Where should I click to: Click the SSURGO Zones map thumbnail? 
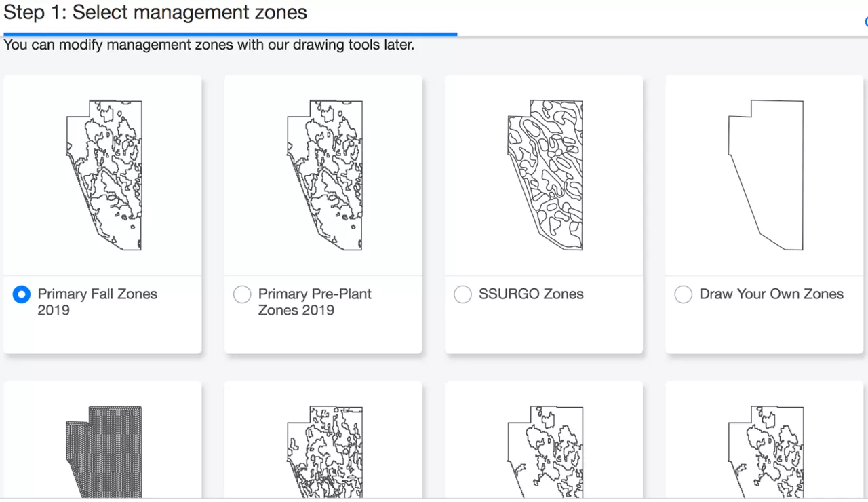coord(545,175)
